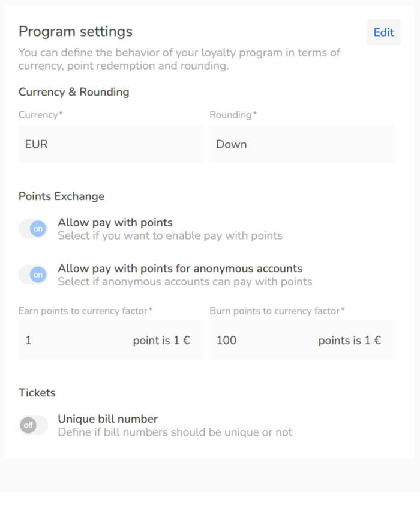Viewport: 420px width, 522px height.
Task: Click the Program settings heading
Action: coord(75,31)
